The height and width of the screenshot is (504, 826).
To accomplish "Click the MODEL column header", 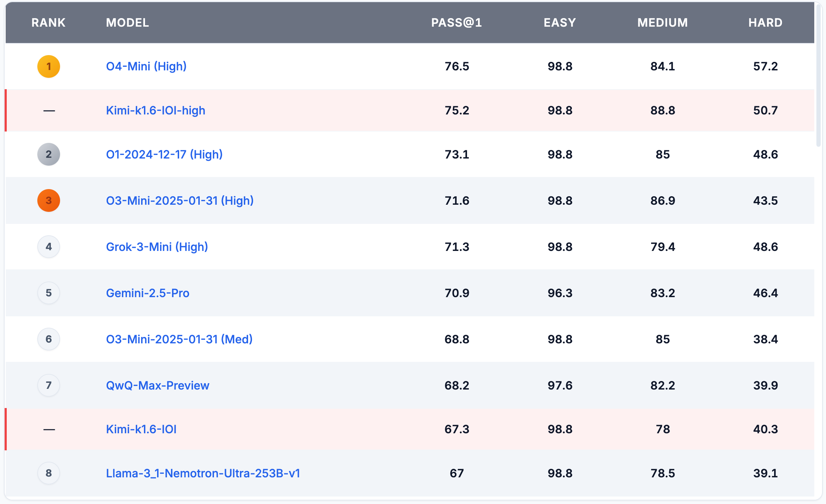I will pos(127,23).
